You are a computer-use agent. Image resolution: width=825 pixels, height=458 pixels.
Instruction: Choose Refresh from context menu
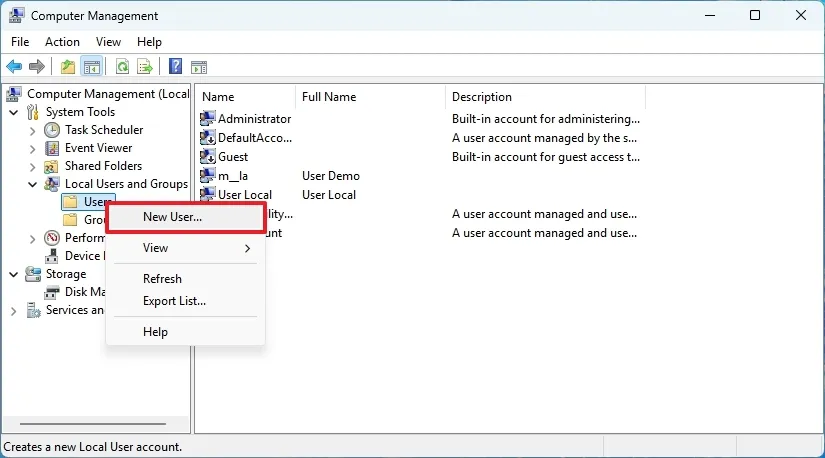(186, 278)
